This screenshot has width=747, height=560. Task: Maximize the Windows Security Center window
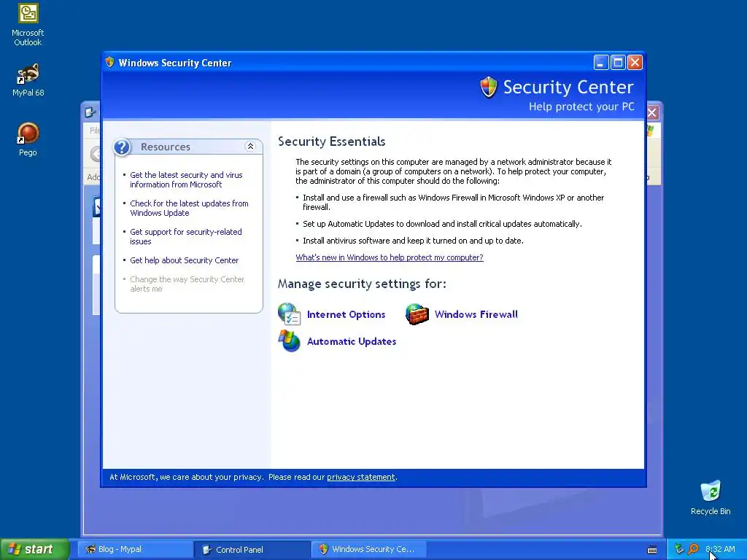pos(618,63)
